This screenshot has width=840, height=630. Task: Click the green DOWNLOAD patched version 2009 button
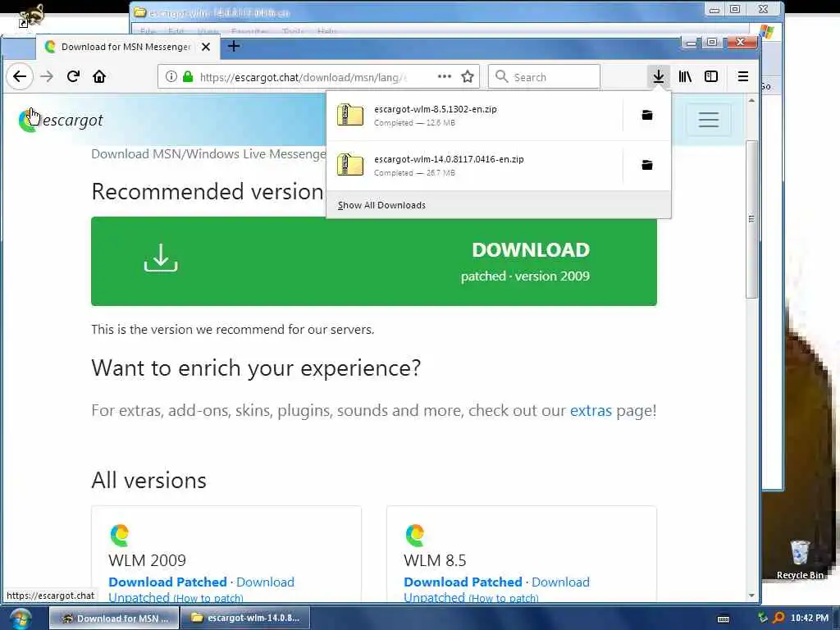coord(374,262)
